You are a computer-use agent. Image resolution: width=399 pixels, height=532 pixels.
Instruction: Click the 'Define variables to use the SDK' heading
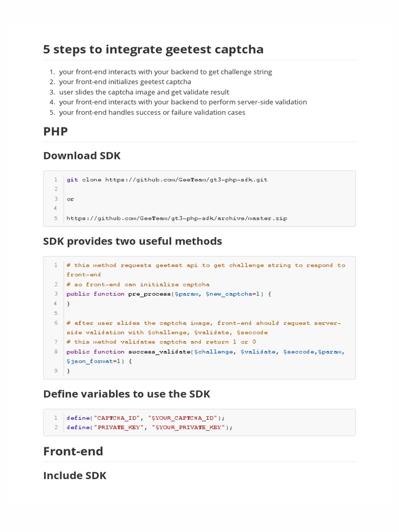click(x=127, y=394)
